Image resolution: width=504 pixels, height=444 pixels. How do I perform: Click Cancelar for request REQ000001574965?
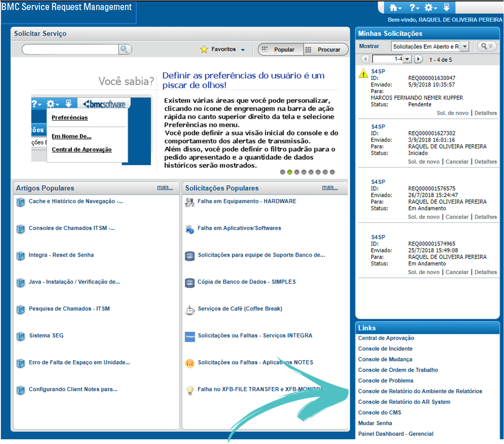pos(457,272)
